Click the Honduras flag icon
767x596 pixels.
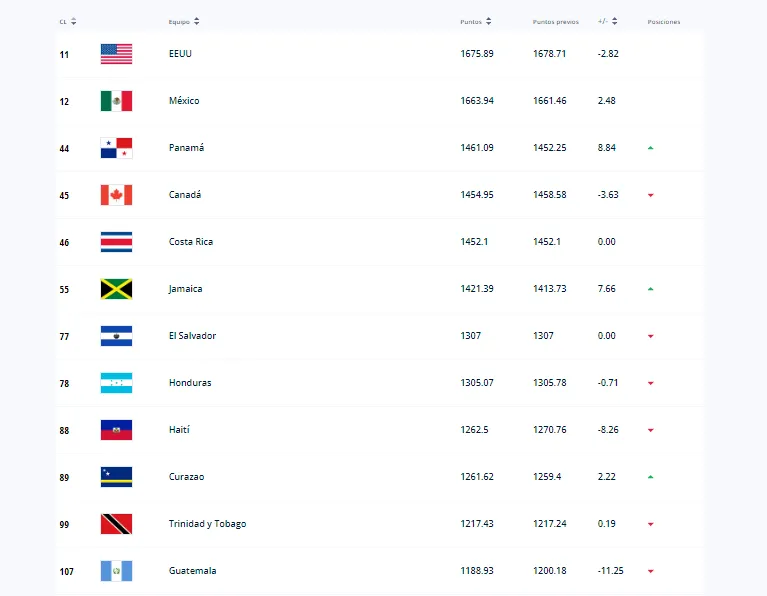[116, 383]
